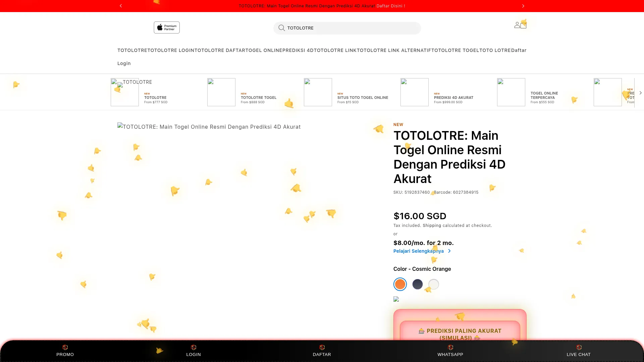
Task: Select the dark navy color swatch
Action: (418, 284)
